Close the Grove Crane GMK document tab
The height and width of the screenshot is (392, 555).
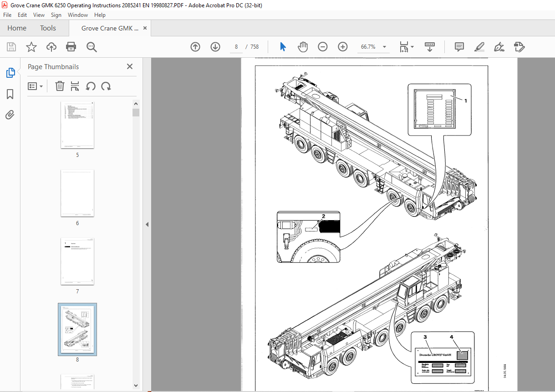click(x=145, y=28)
